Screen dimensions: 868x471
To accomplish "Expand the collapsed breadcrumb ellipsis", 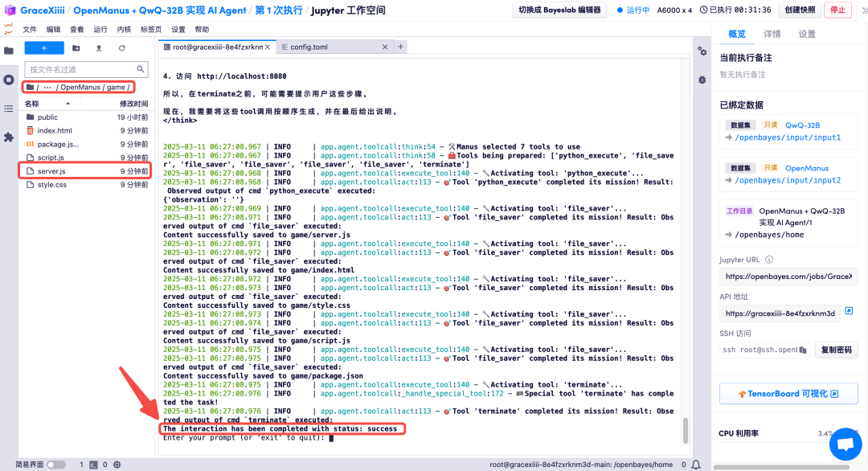I will click(x=47, y=87).
